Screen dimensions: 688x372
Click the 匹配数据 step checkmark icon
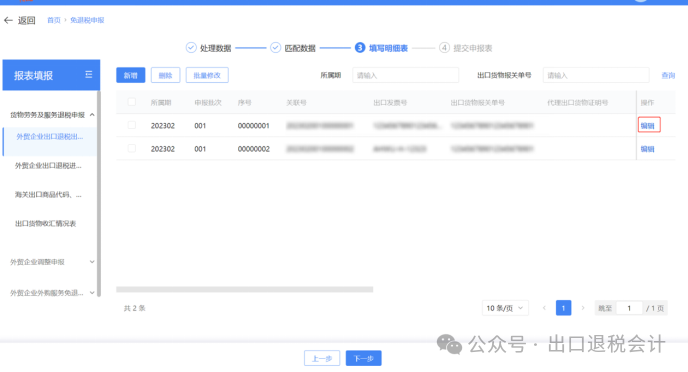tap(275, 47)
